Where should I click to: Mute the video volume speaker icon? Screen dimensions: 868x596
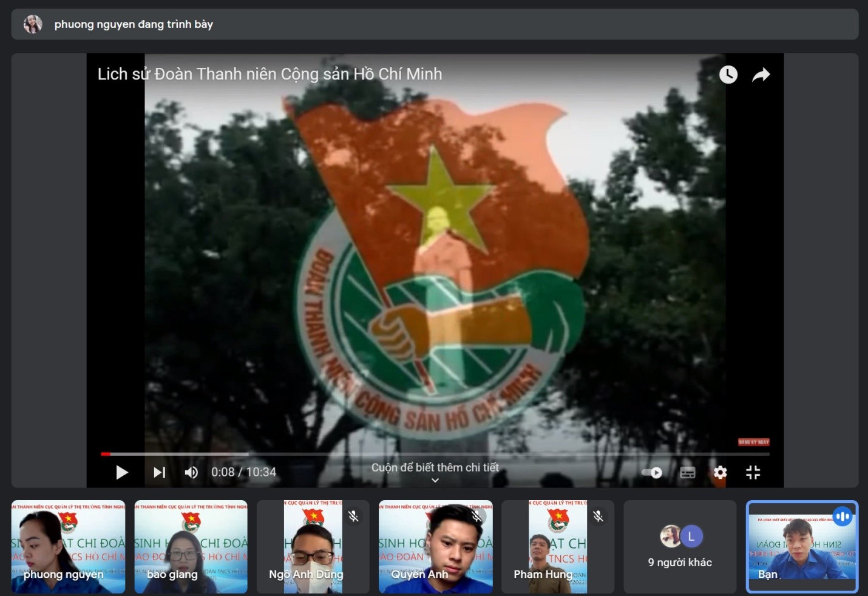click(191, 472)
